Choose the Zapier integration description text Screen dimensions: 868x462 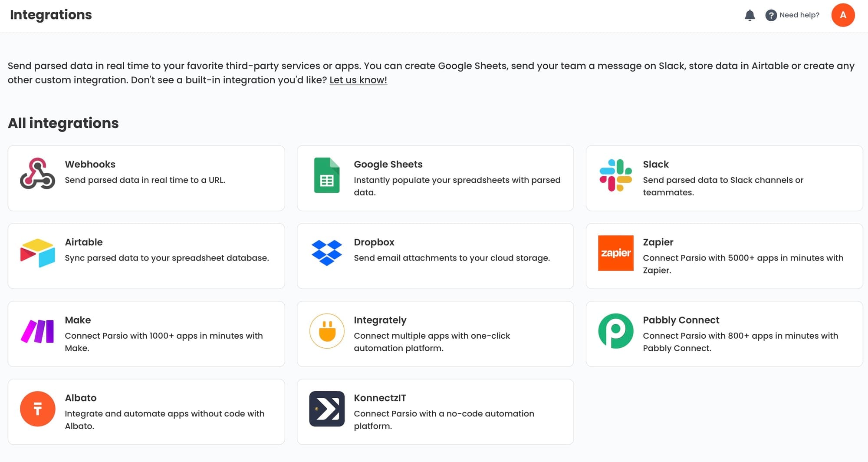743,264
